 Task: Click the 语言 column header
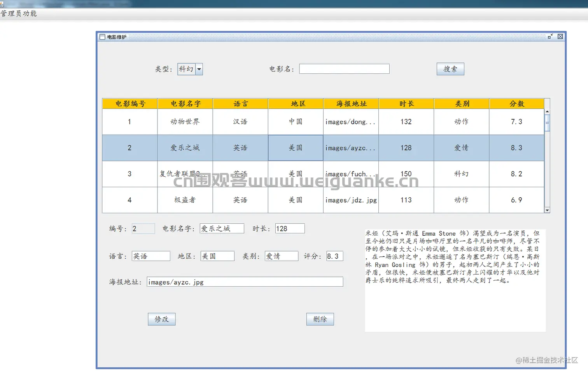click(240, 104)
